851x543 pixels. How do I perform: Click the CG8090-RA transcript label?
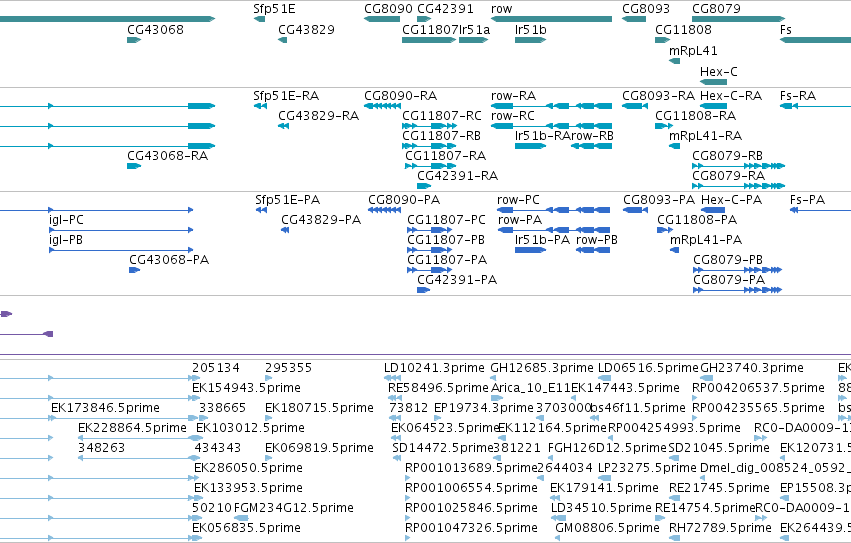(x=401, y=96)
